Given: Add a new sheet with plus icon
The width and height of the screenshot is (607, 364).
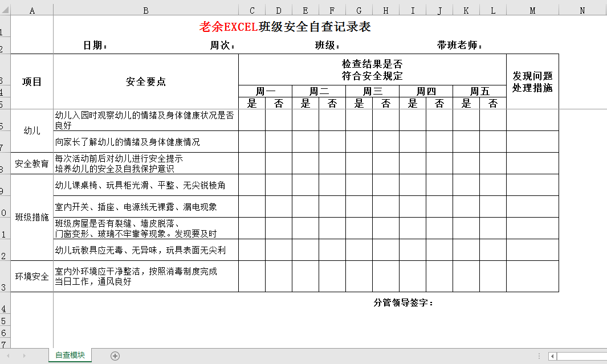Looking at the screenshot, I should (x=115, y=356).
